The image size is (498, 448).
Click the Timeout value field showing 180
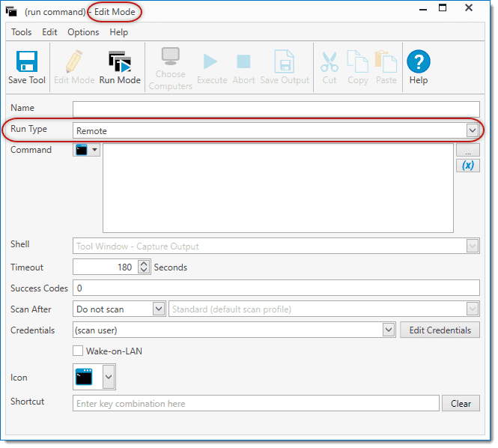pyautogui.click(x=105, y=267)
